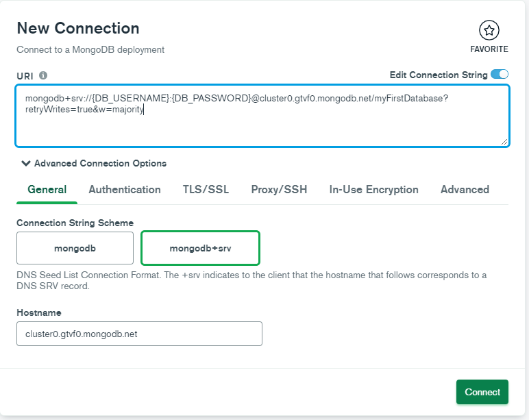Open the TLS/SSL tab
The image size is (529, 420).
pos(206,190)
